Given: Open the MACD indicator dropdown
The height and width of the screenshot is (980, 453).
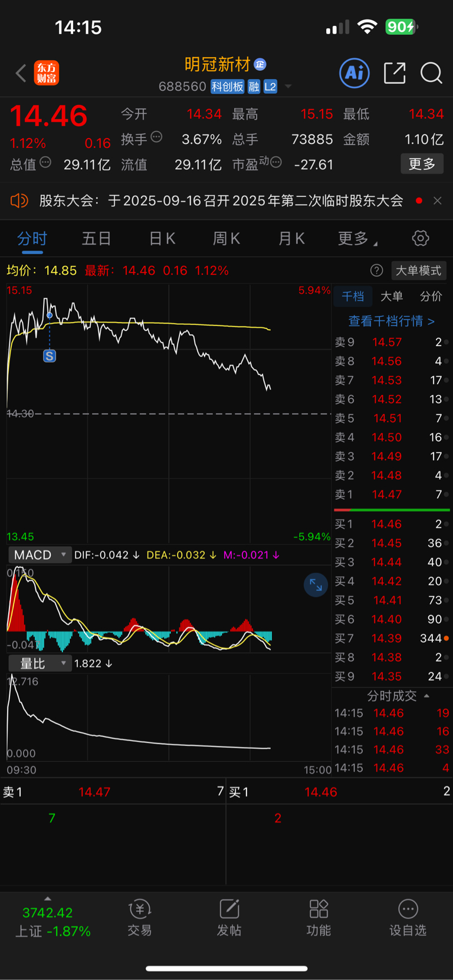Looking at the screenshot, I should (x=40, y=555).
